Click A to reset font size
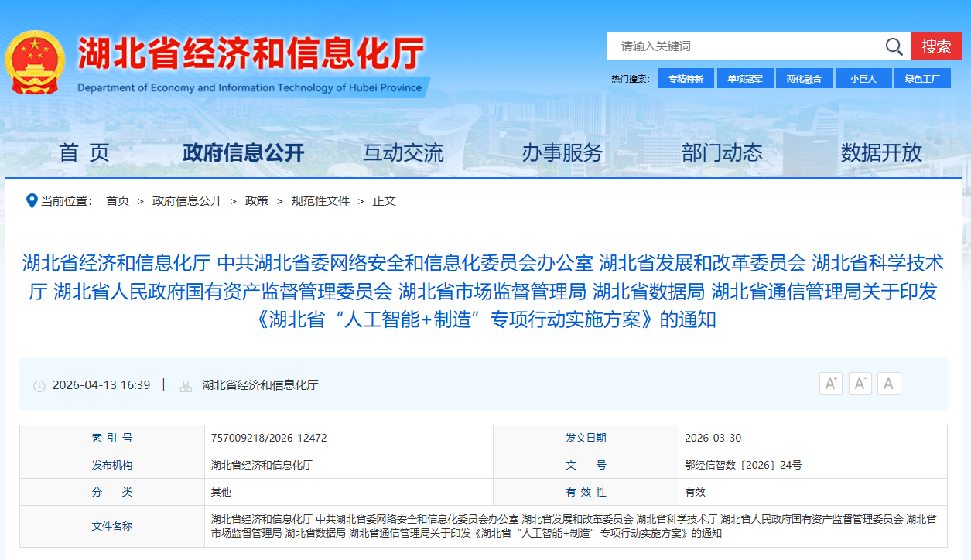Image resolution: width=971 pixels, height=560 pixels. point(888,383)
